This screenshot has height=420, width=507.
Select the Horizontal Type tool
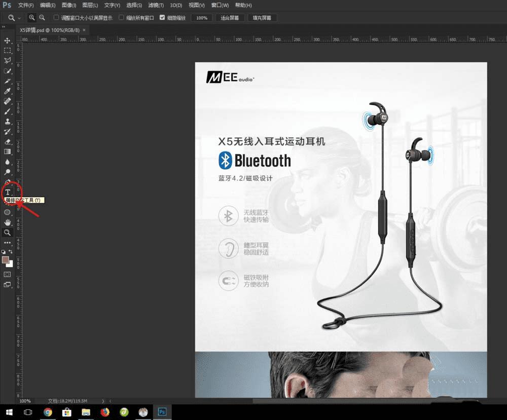(8, 192)
